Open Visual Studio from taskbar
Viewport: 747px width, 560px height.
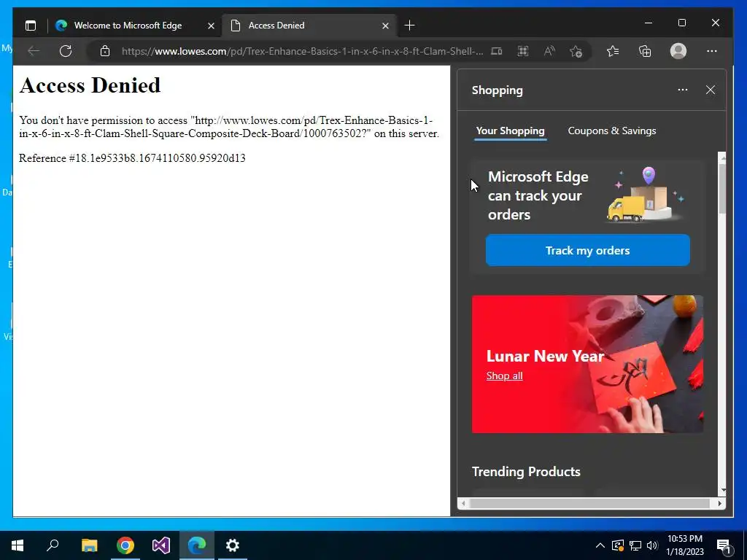tap(161, 545)
